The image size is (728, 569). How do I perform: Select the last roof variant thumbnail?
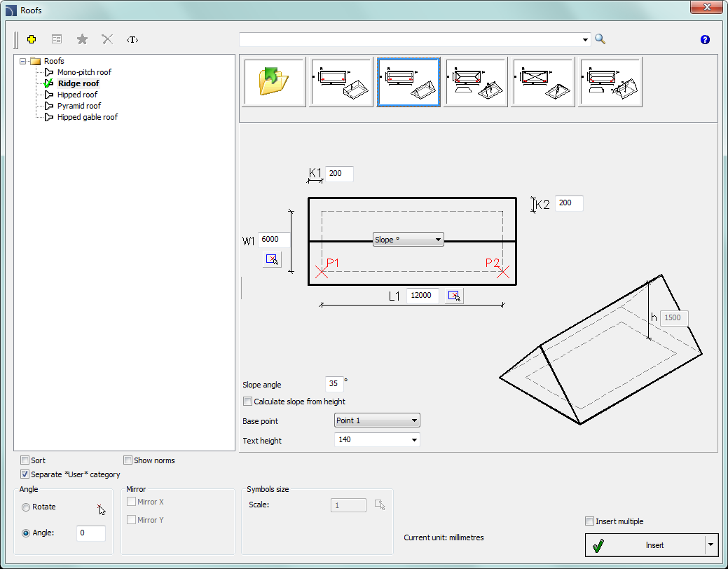point(611,82)
